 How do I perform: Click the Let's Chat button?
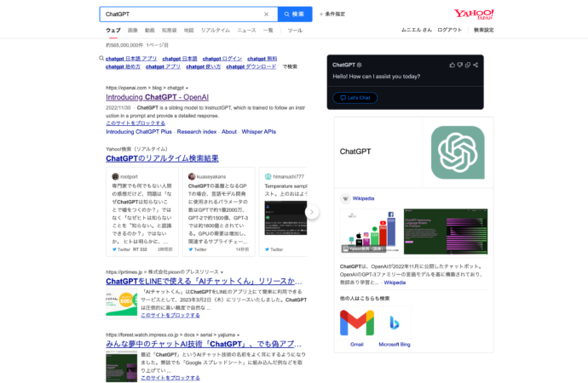coord(355,98)
